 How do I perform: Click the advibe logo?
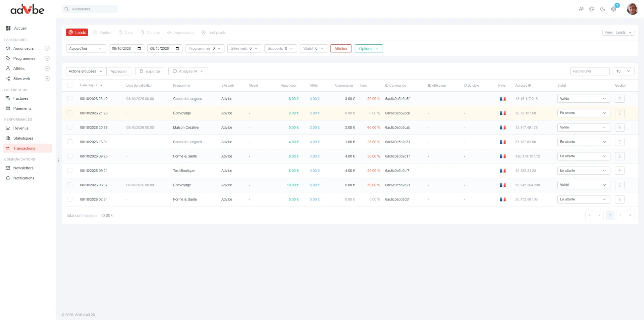point(28,9)
